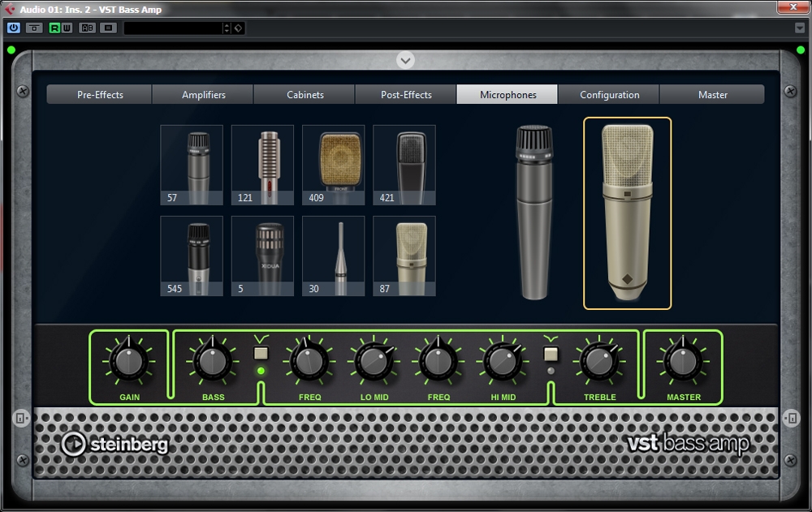Open the Pre-Effects tab

pos(99,95)
